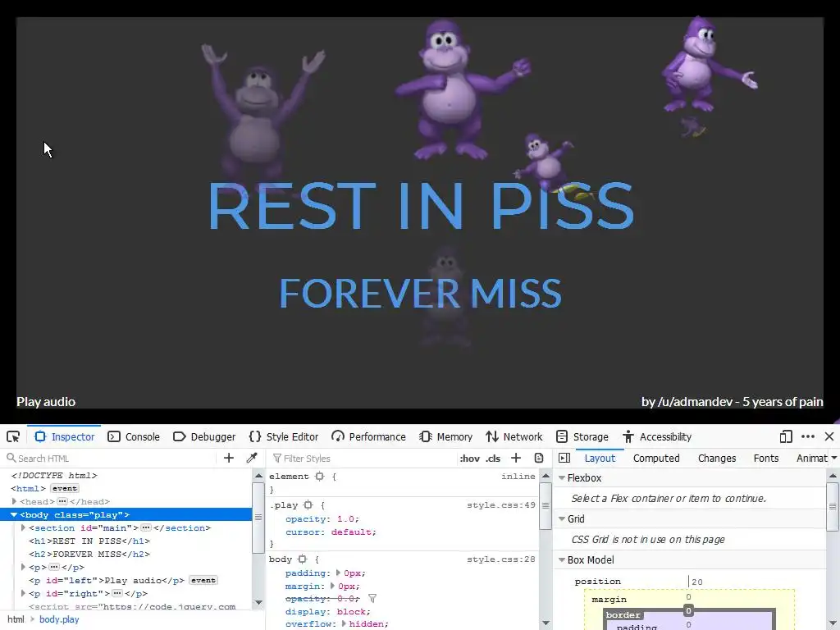Expand the section id="main" node
The image size is (840, 630).
coord(23,527)
